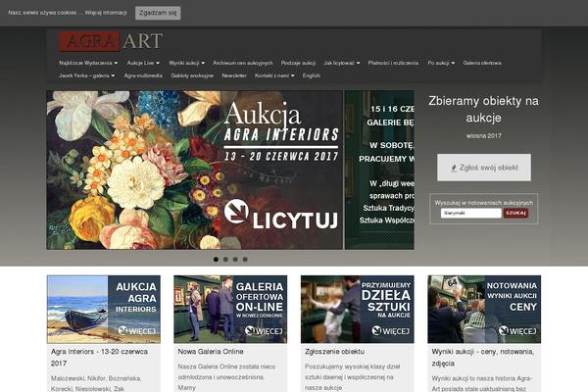Open the Agra-multimedia menu item
Image resolution: width=588 pixels, height=392 pixels.
[143, 75]
